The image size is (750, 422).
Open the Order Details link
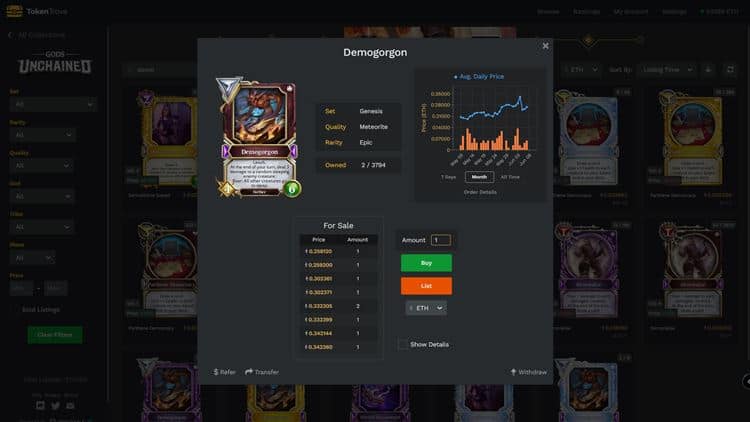(480, 192)
